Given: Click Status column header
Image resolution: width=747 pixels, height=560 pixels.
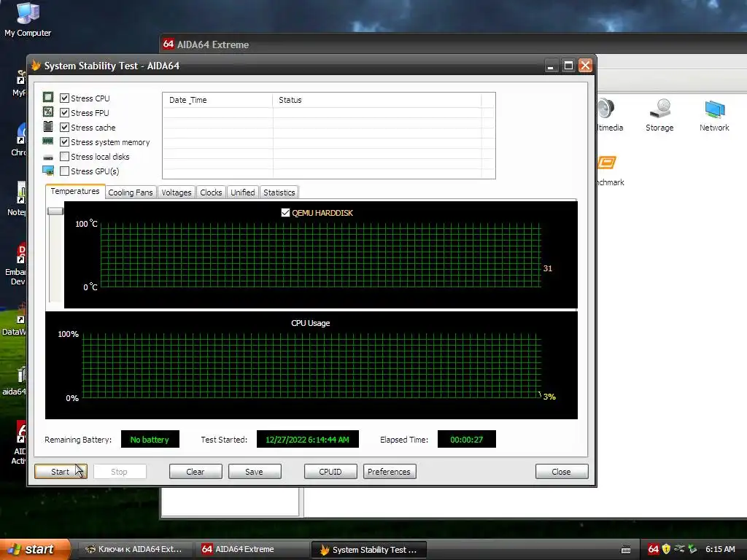Looking at the screenshot, I should point(377,100).
